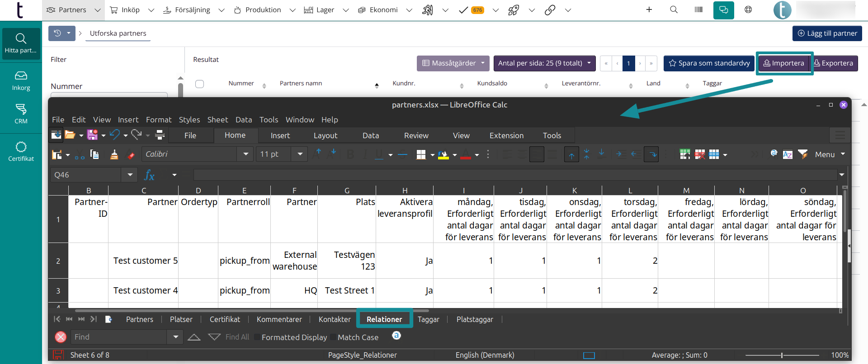The image size is (868, 364).
Task: Click the Paste clipboard icon in Calc
Action: click(57, 154)
